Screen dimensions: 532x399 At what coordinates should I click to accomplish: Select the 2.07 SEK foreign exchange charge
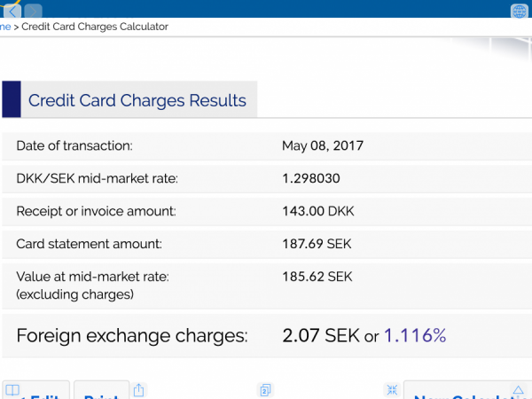coord(321,335)
